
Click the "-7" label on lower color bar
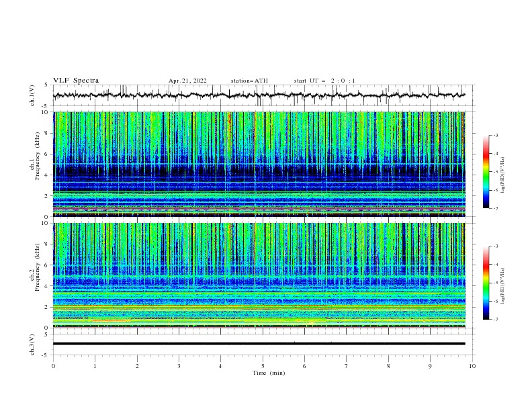(496, 320)
